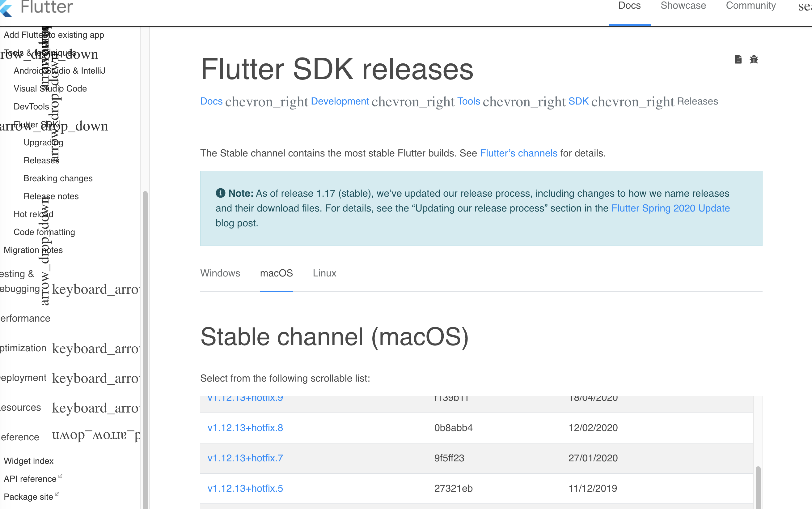Click the info icon in the note box
The height and width of the screenshot is (509, 812).
click(x=220, y=193)
